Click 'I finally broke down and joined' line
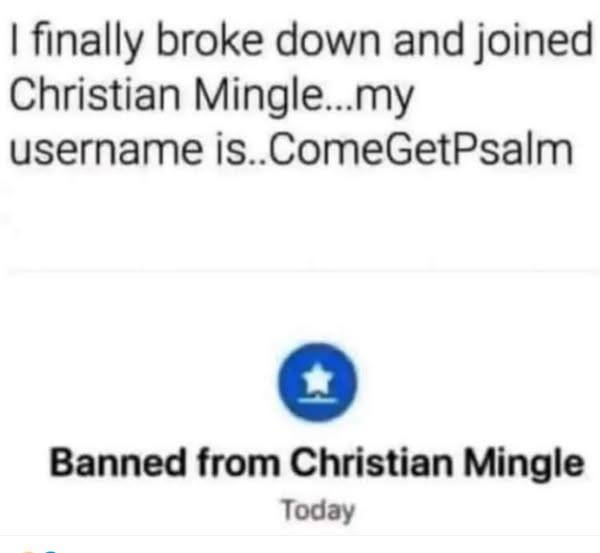Viewport: 600px width, 553px height. pyautogui.click(x=301, y=42)
